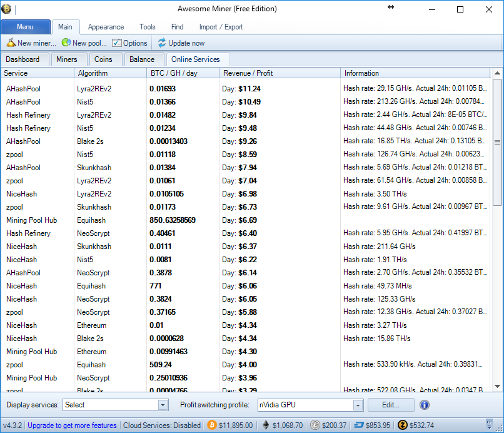Open the Find ribbon tab
Screen dimensions: 504x433
177,27
